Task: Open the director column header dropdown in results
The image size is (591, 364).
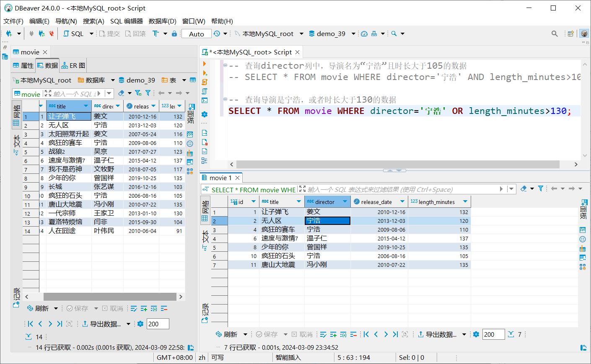Action: tap(345, 201)
